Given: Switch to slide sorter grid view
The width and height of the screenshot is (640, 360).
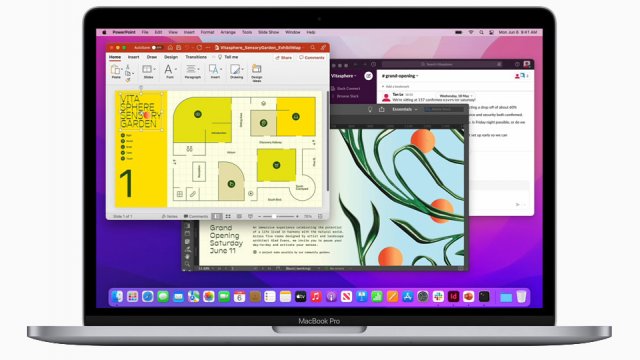Looking at the screenshot, I should tap(228, 216).
